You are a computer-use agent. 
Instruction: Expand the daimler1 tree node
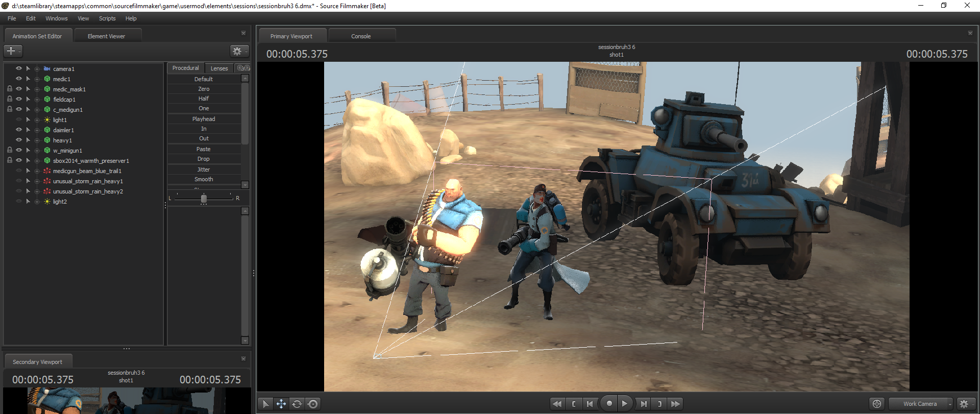coord(37,130)
